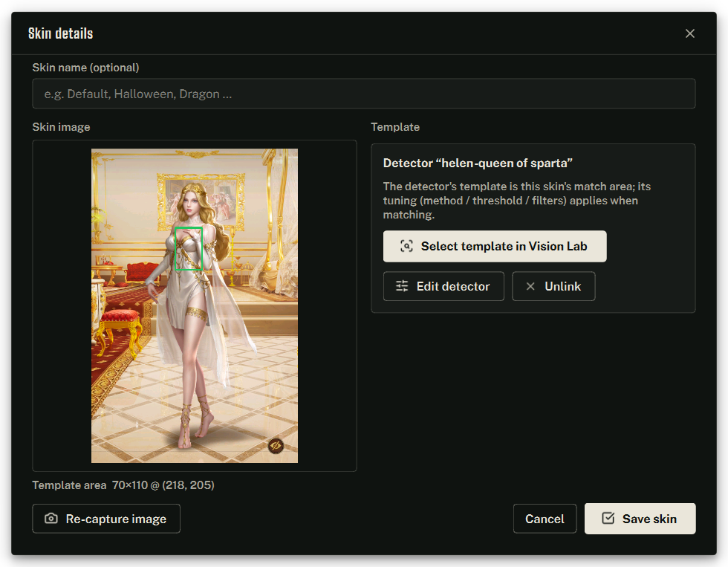
Task: Click the "Skin image" label
Action: 61,127
